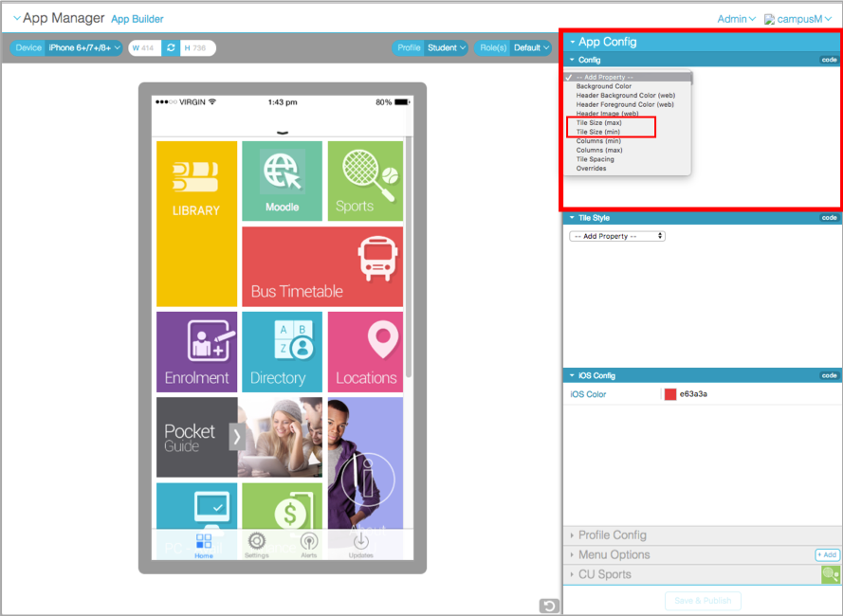This screenshot has width=843, height=616.
Task: Click the phone preview scrollbar
Action: tap(409, 257)
